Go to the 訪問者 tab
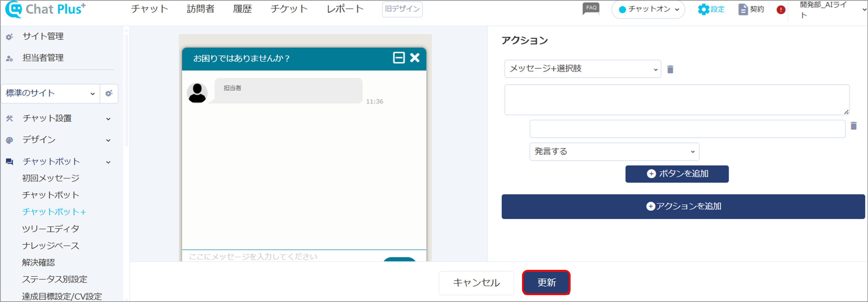868x302 pixels. coord(201,9)
